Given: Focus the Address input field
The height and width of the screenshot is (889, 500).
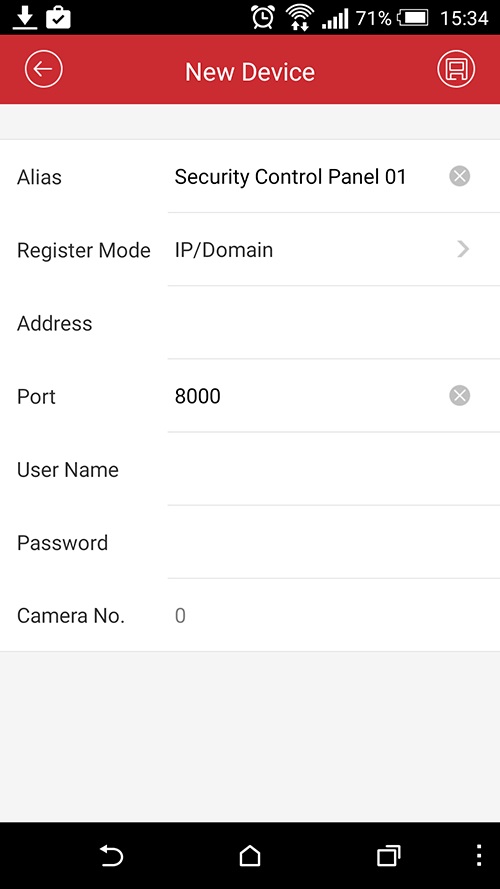Looking at the screenshot, I should pos(334,323).
